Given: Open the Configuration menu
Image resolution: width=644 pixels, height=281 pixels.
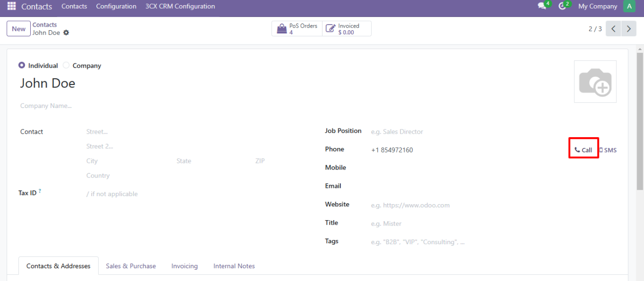Looking at the screenshot, I should coord(116,6).
